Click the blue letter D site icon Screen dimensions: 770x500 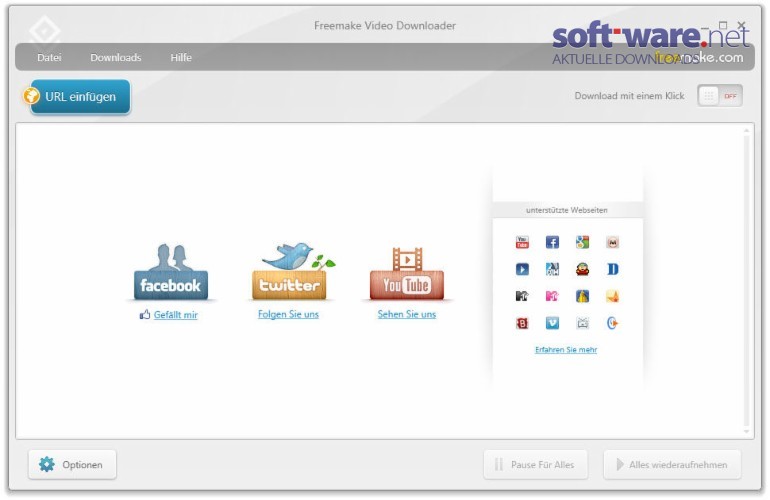612,269
